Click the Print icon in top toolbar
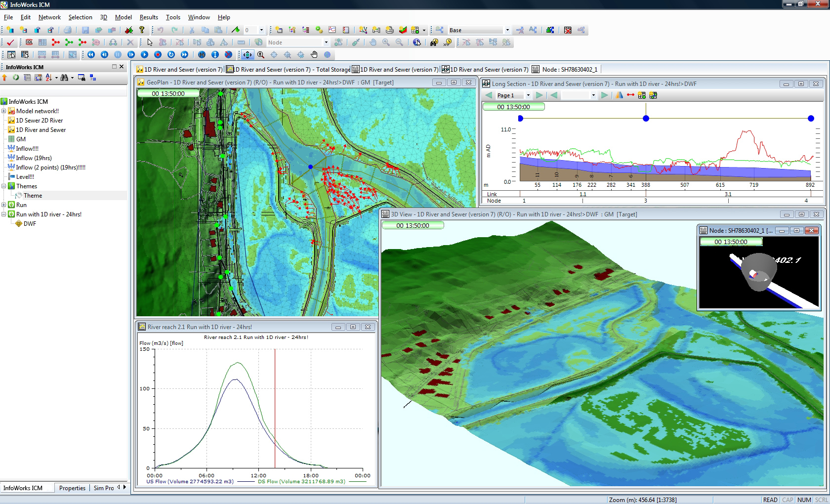This screenshot has height=504, width=830. click(x=68, y=30)
